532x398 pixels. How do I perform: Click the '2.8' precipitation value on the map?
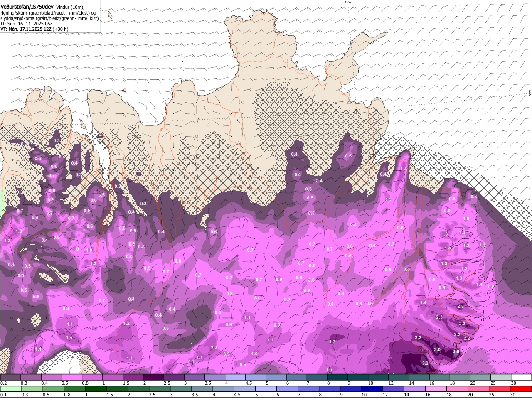(461, 306)
